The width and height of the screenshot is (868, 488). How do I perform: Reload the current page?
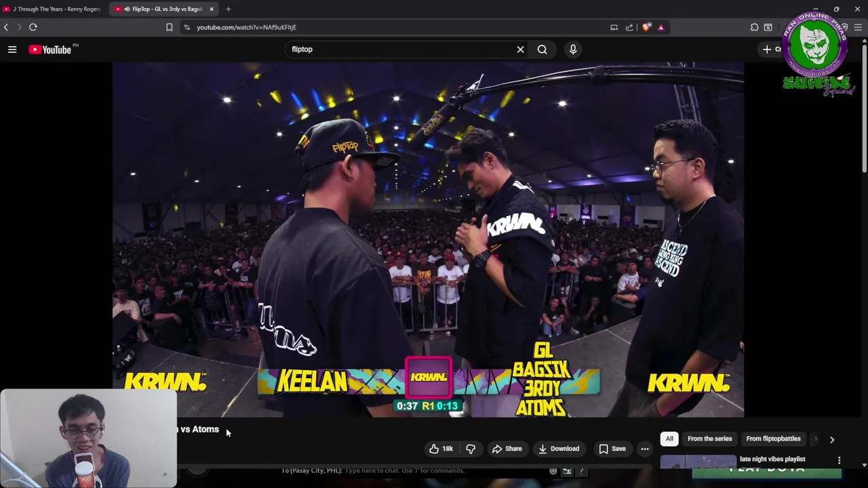click(33, 27)
